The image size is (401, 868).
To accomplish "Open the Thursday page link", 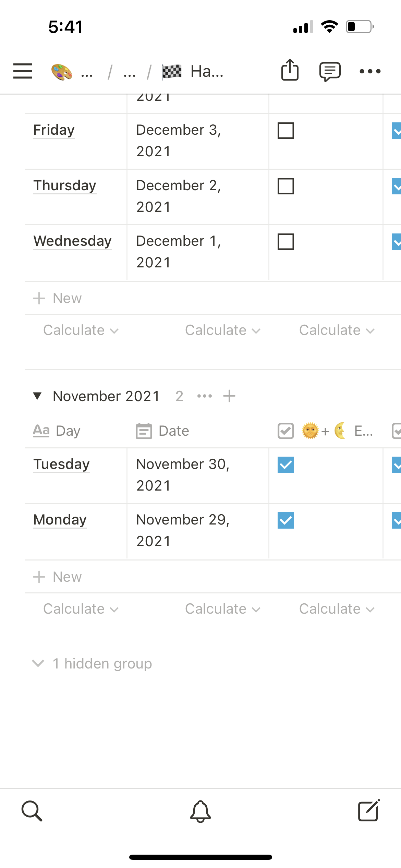I will [x=65, y=185].
